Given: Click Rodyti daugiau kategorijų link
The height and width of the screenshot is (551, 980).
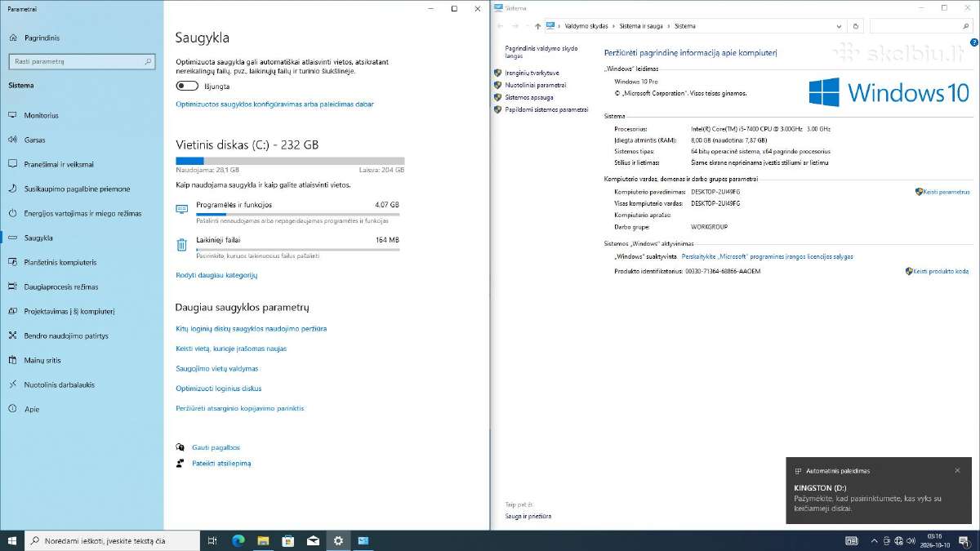Looking at the screenshot, I should [x=216, y=275].
